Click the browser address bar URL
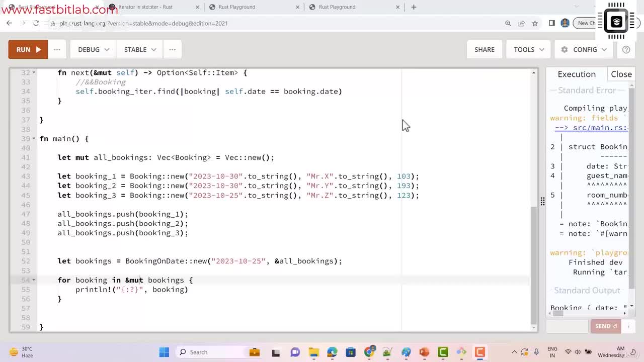The image size is (644, 362). (x=143, y=23)
